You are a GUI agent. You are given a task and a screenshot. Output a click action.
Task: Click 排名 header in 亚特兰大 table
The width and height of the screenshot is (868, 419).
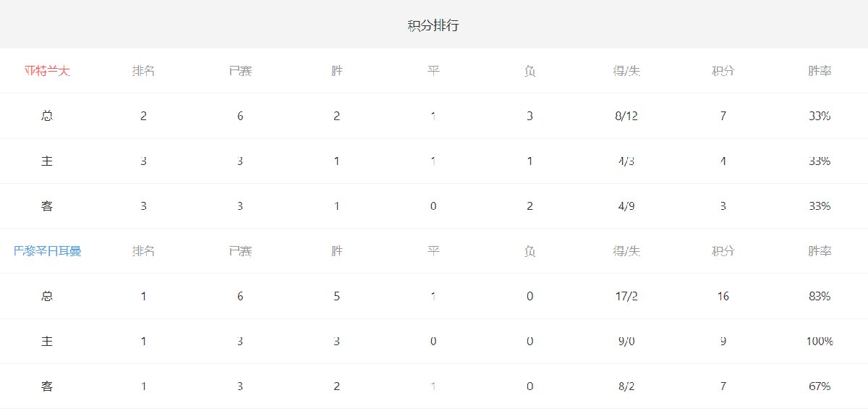tap(143, 71)
